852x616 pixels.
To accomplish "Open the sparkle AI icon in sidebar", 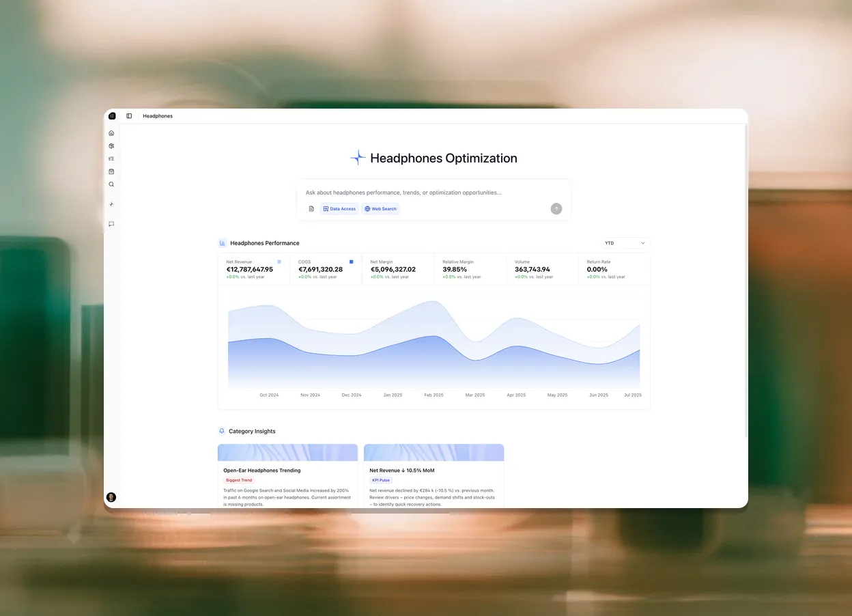I will (x=111, y=204).
